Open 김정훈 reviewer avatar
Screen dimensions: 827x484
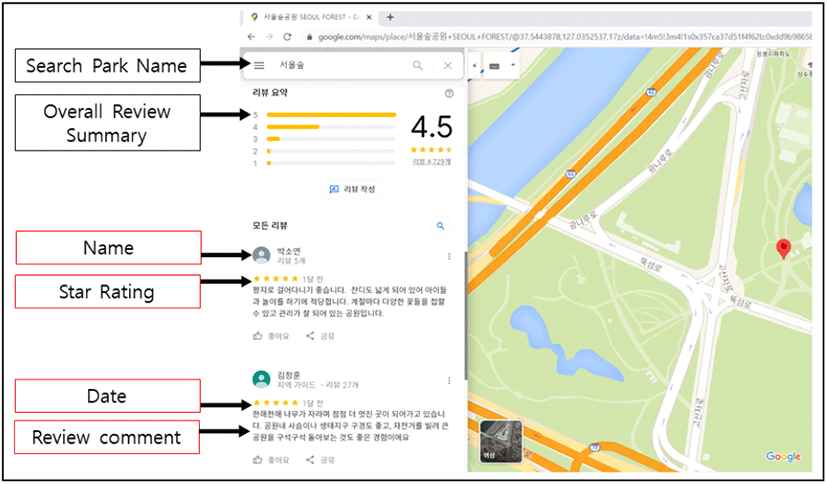point(262,379)
